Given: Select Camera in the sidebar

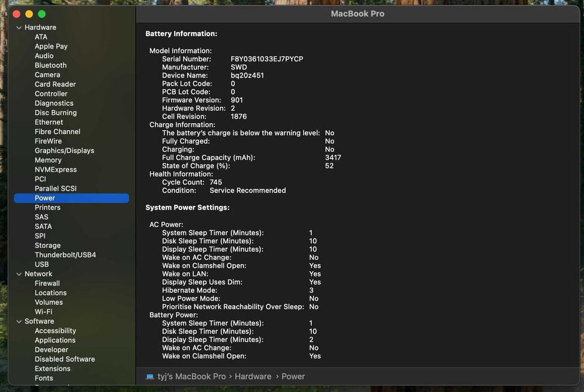Looking at the screenshot, I should [x=47, y=75].
